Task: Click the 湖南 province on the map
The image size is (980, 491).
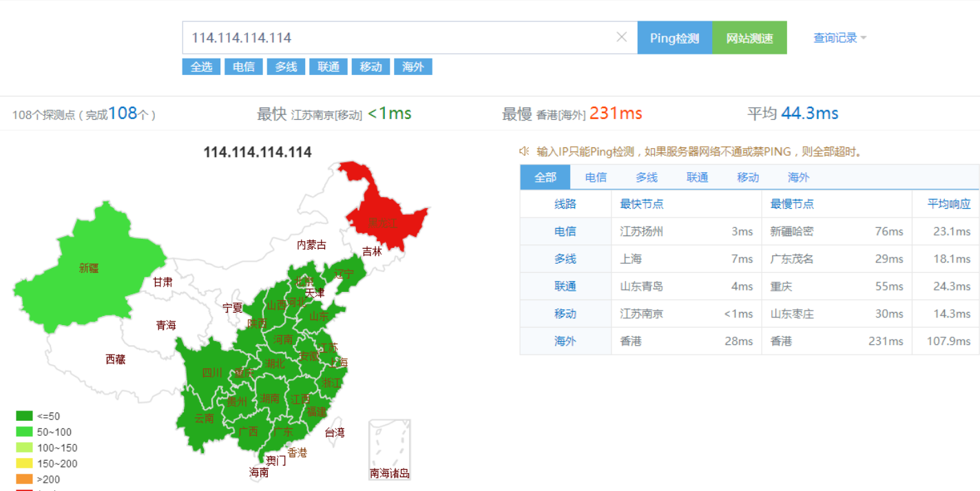Action: (x=270, y=398)
